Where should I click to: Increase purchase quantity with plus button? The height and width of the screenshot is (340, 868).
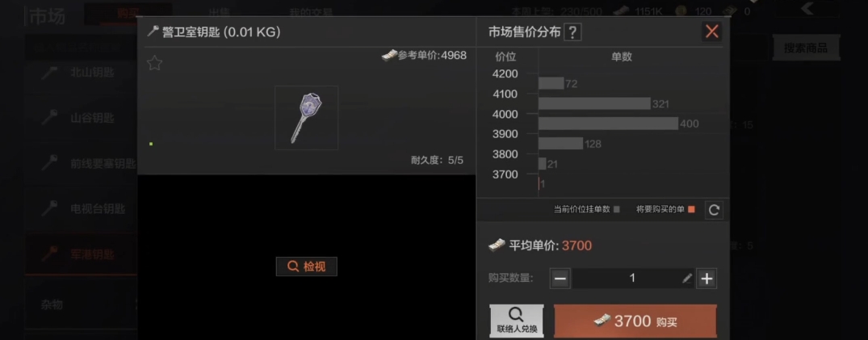click(x=707, y=279)
